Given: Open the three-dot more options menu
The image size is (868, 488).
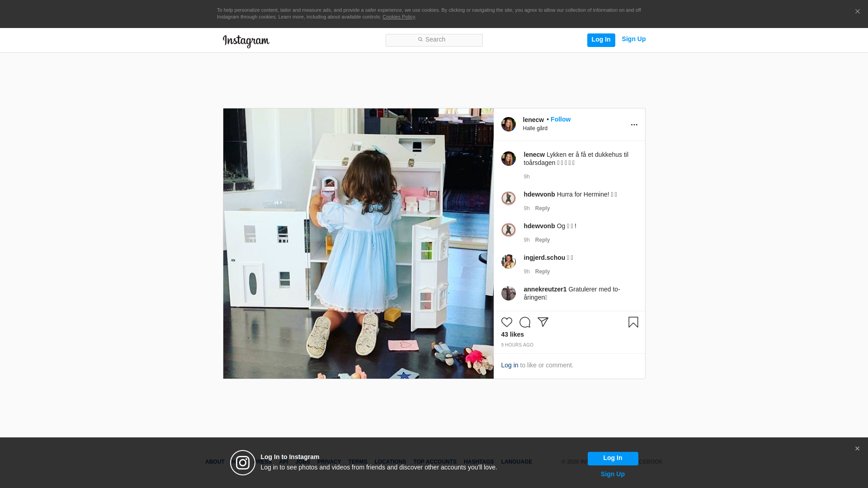Looking at the screenshot, I should click(x=634, y=125).
